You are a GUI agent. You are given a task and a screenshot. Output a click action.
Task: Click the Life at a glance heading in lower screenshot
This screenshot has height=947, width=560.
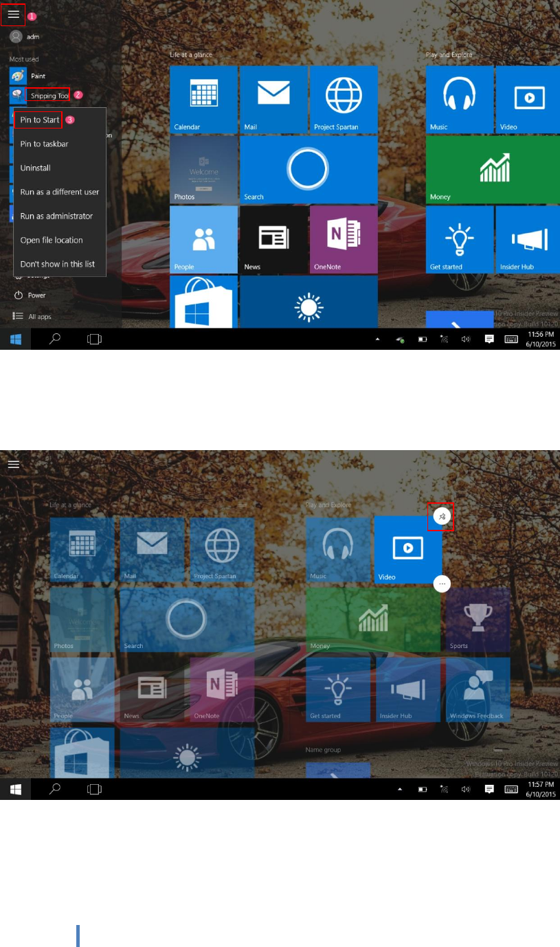click(70, 505)
